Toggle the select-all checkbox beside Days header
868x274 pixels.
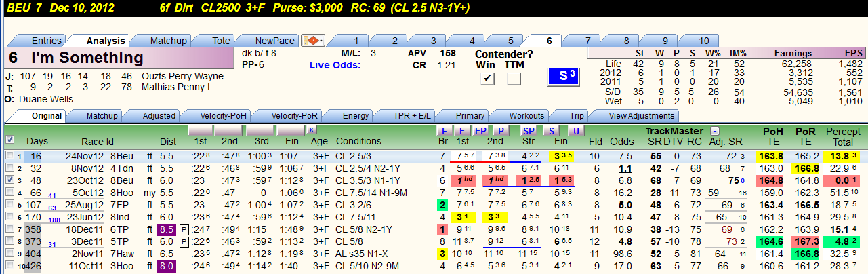tap(9, 140)
